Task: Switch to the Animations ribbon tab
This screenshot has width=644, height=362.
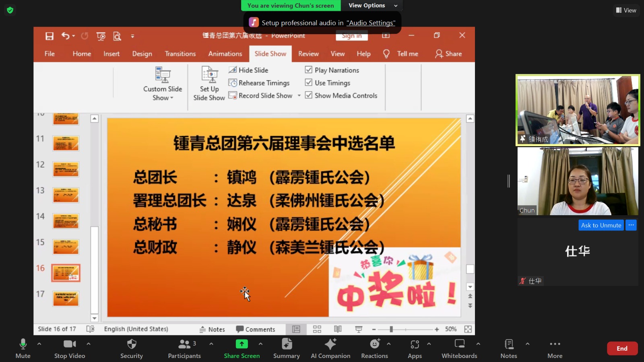Action: coord(225,53)
